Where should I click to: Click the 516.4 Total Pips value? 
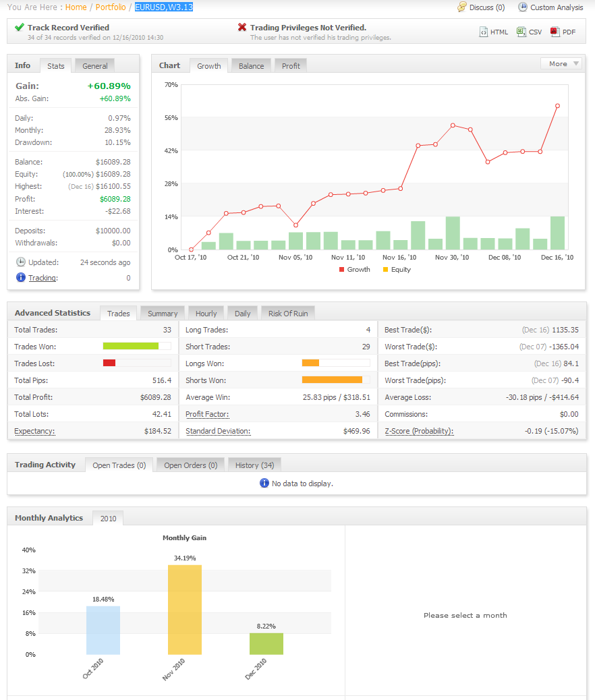click(162, 380)
